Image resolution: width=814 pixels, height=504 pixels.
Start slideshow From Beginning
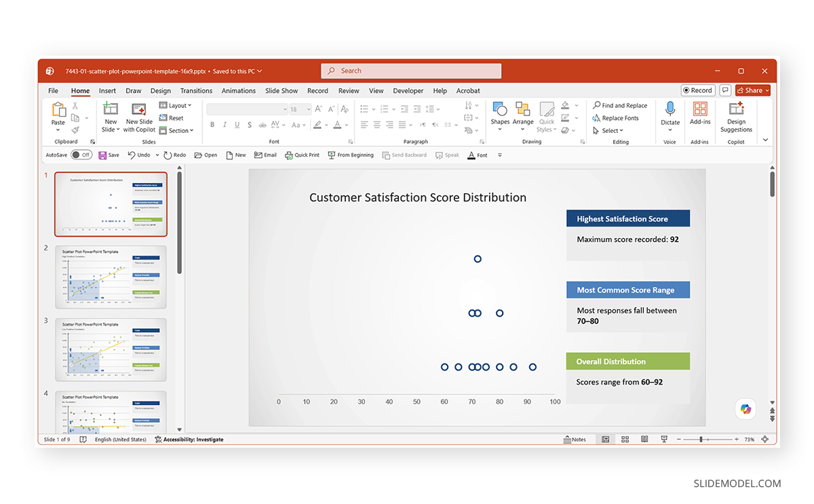click(x=351, y=155)
